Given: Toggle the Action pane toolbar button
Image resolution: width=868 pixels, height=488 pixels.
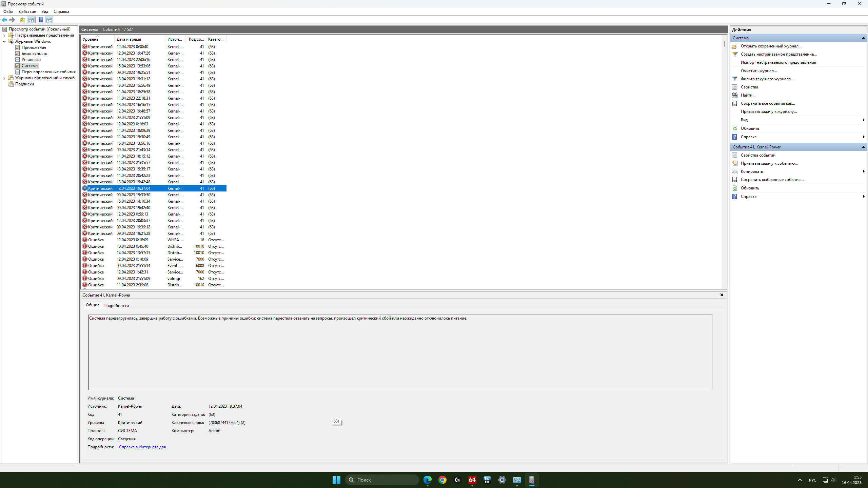Looking at the screenshot, I should [x=49, y=20].
